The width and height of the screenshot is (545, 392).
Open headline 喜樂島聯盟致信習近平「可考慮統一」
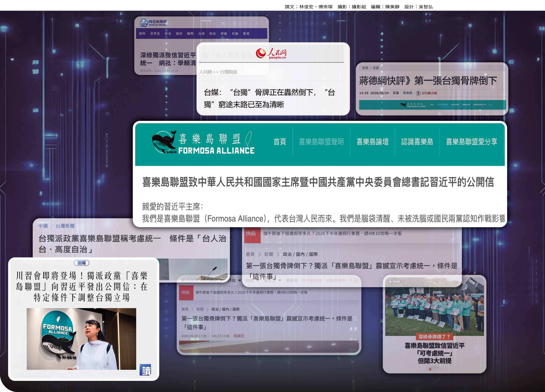point(434,353)
